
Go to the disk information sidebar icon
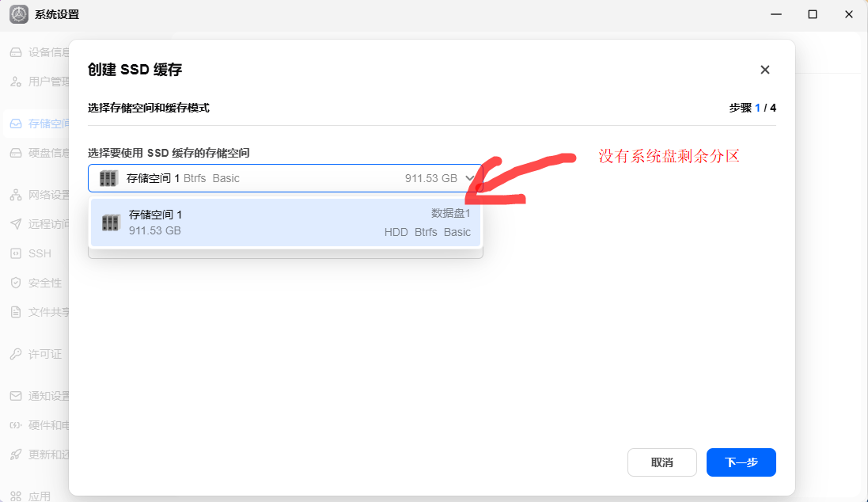point(16,153)
